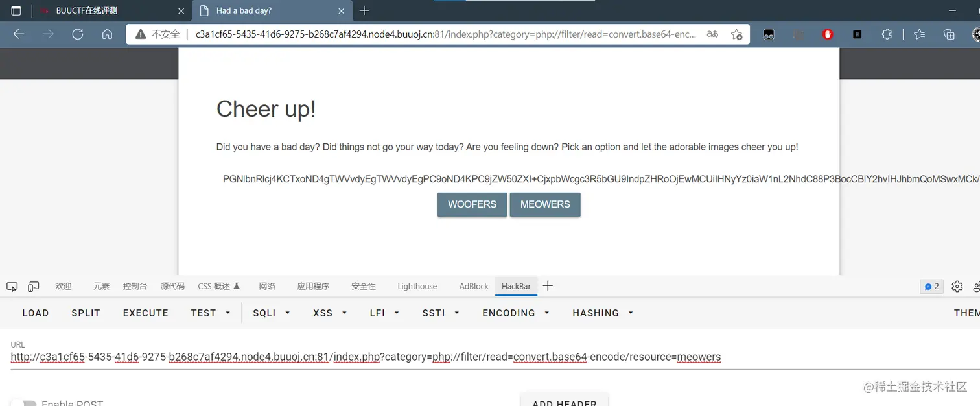
Task: Click the WOOFERS button
Action: 472,204
